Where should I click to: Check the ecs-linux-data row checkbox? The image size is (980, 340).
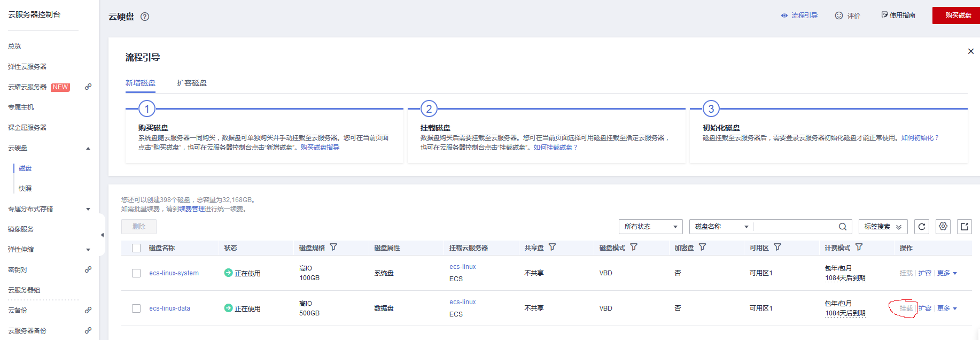coord(136,308)
